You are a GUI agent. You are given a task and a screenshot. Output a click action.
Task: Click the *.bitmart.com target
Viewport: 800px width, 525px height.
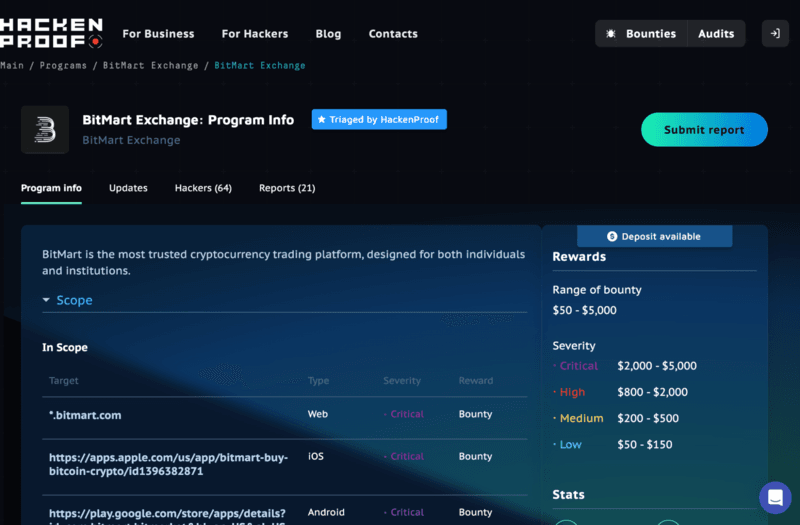[x=85, y=415]
